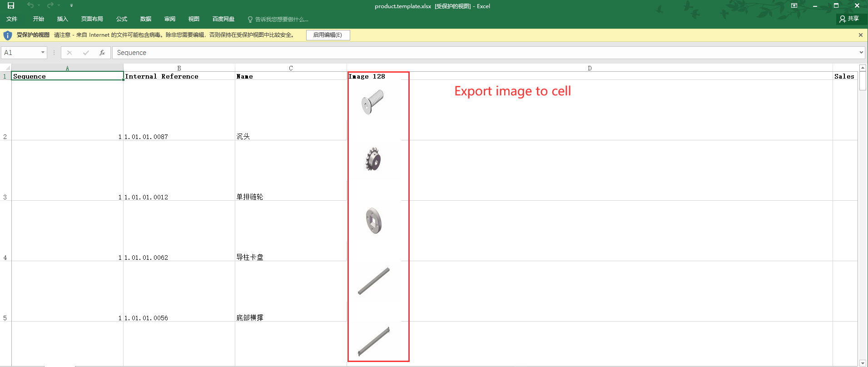Open the 页面布局 (Page Layout) tab
Image resolution: width=868 pixels, height=367 pixels.
pyautogui.click(x=92, y=19)
